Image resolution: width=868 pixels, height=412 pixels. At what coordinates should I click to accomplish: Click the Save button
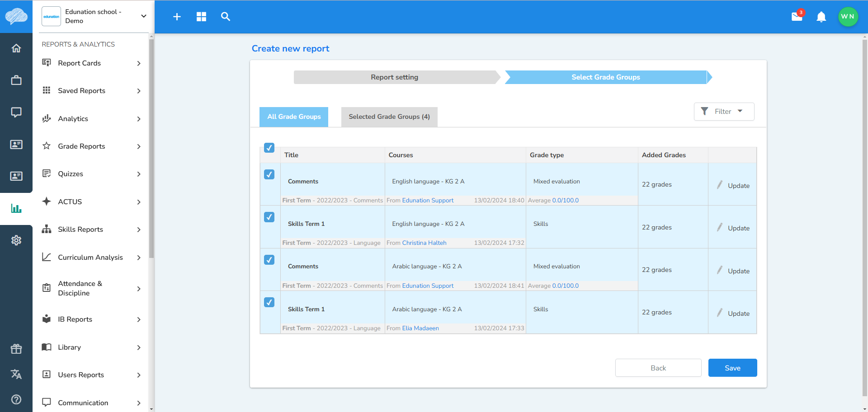[732, 368]
